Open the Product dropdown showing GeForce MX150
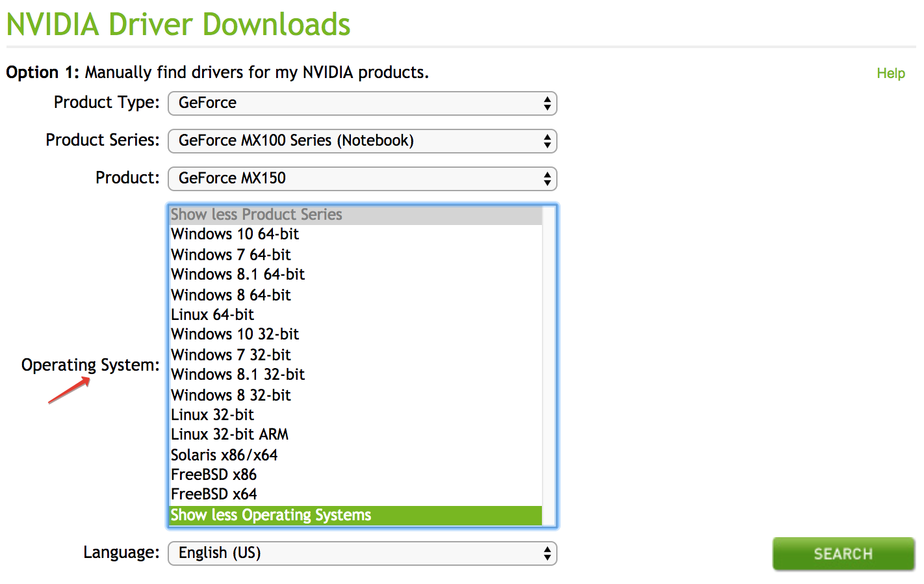The image size is (924, 584). (x=363, y=179)
